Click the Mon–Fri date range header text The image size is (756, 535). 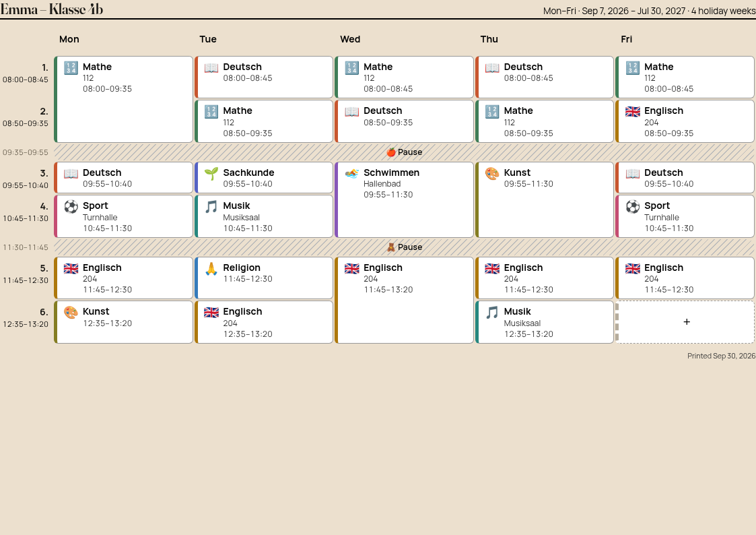[649, 11]
